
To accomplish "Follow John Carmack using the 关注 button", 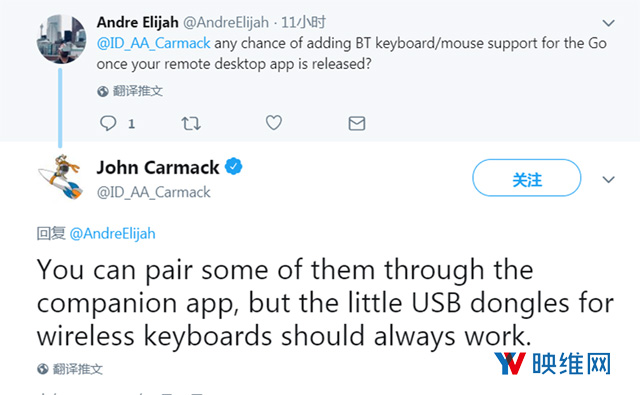I will point(527,178).
